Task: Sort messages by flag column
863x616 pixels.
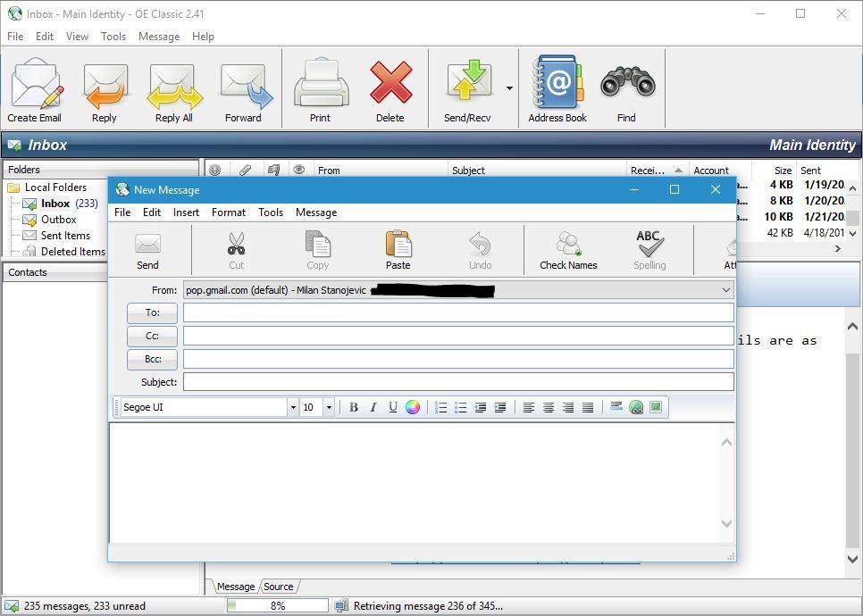Action: tap(273, 171)
